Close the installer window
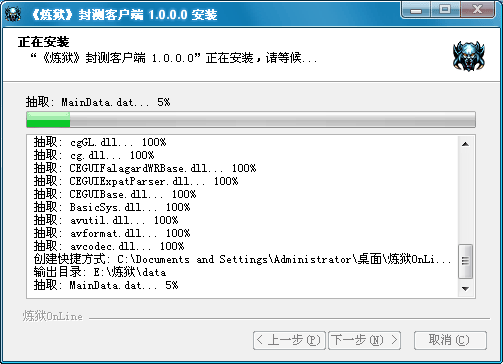503x364 pixels. (x=477, y=10)
